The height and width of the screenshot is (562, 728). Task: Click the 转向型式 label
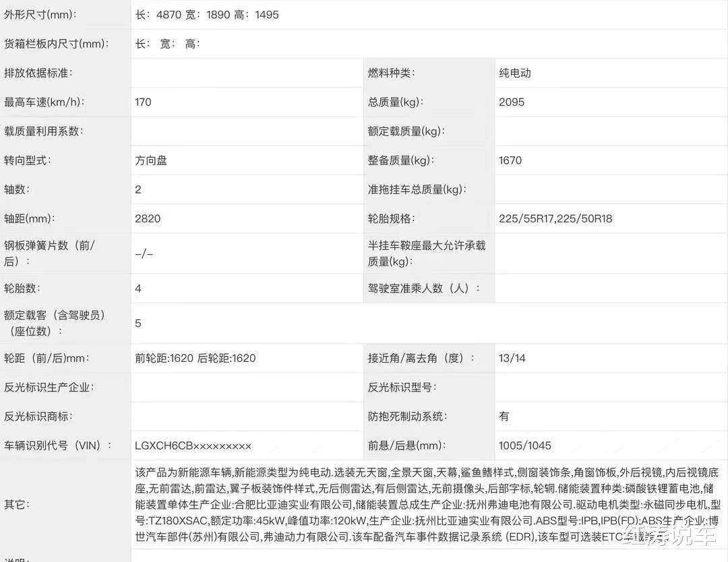click(x=28, y=160)
